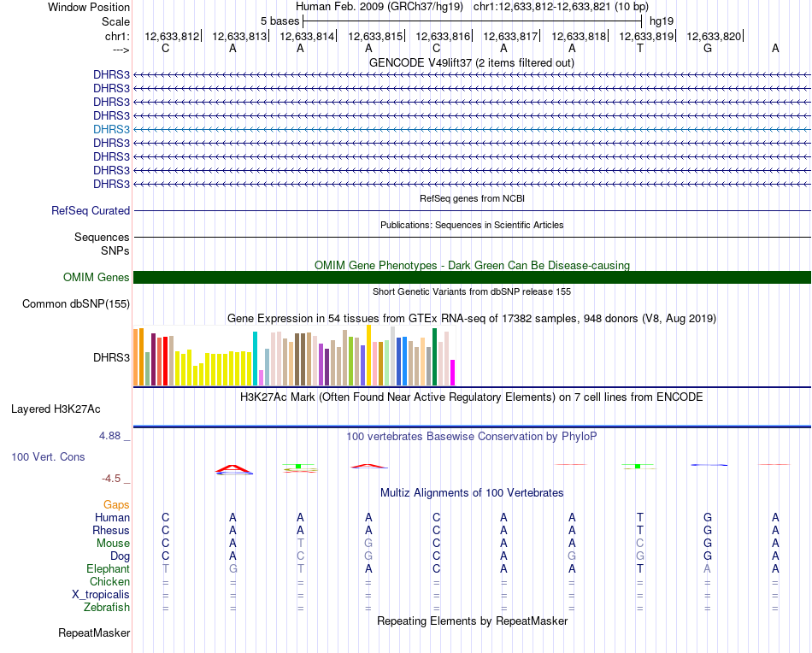Image resolution: width=812 pixels, height=653 pixels.
Task: Click the X_tropicalis alignment row label
Action: (101, 595)
